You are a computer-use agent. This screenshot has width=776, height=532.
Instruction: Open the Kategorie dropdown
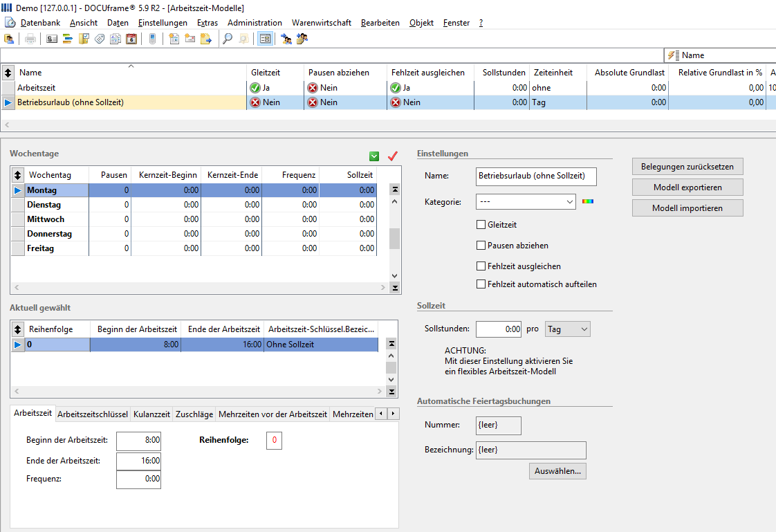(x=526, y=202)
